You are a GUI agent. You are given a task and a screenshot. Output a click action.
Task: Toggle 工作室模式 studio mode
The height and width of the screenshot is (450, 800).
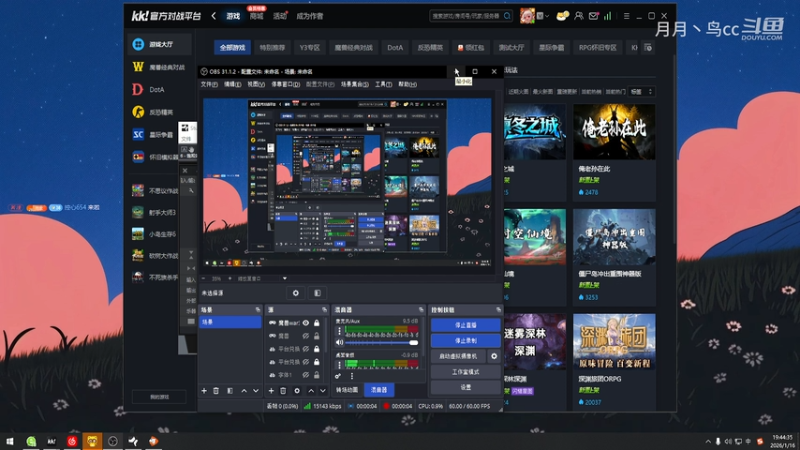pos(466,372)
